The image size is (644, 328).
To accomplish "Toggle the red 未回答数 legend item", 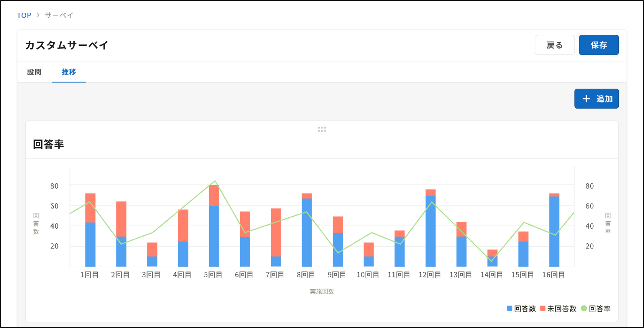I will [558, 309].
